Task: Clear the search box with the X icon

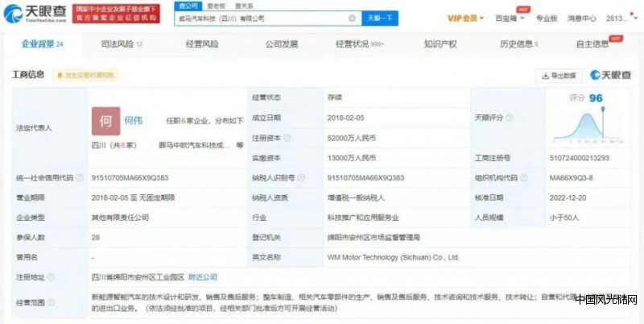Action: [x=352, y=18]
